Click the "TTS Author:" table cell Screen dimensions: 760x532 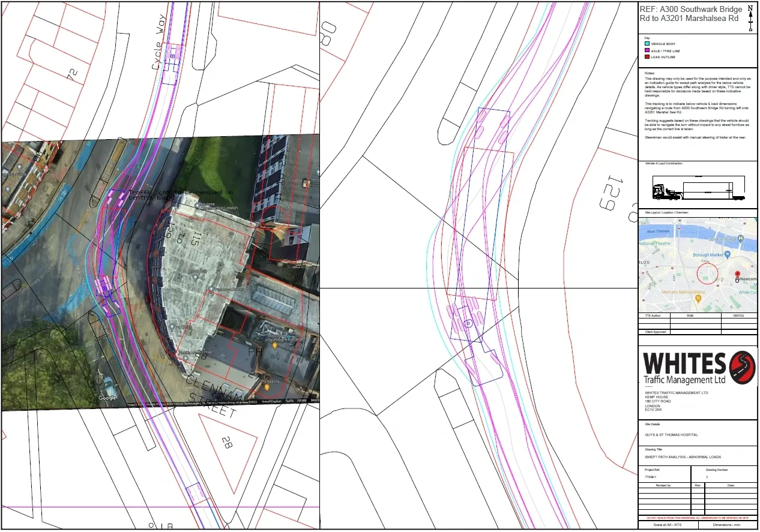[x=654, y=315]
